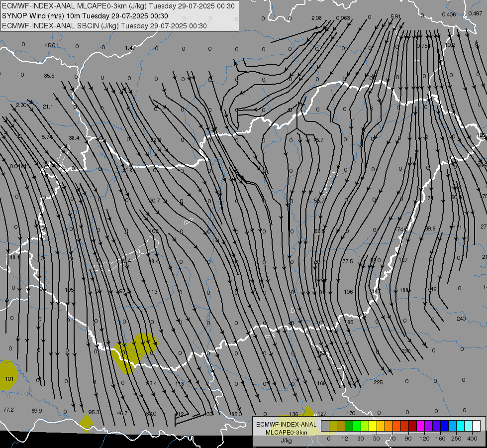Viewport: 487px width, 448px height.
Task: Select the map value 45.0
Action: click(50, 45)
